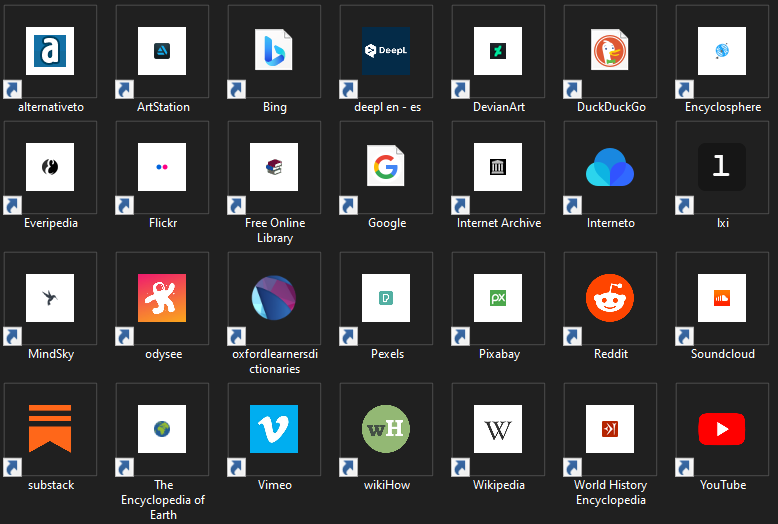Screen dimensions: 778x524
Task: Click the Internet Archive building icon
Action: pos(498,167)
